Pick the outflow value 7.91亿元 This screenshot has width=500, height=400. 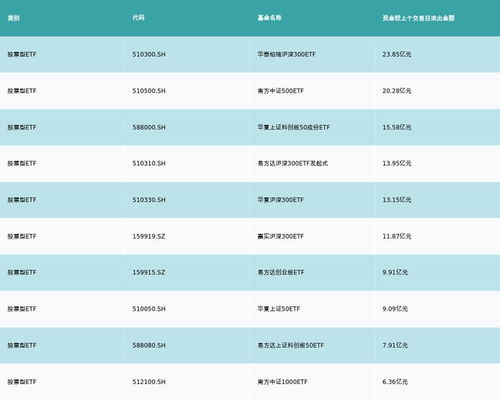pyautogui.click(x=395, y=345)
